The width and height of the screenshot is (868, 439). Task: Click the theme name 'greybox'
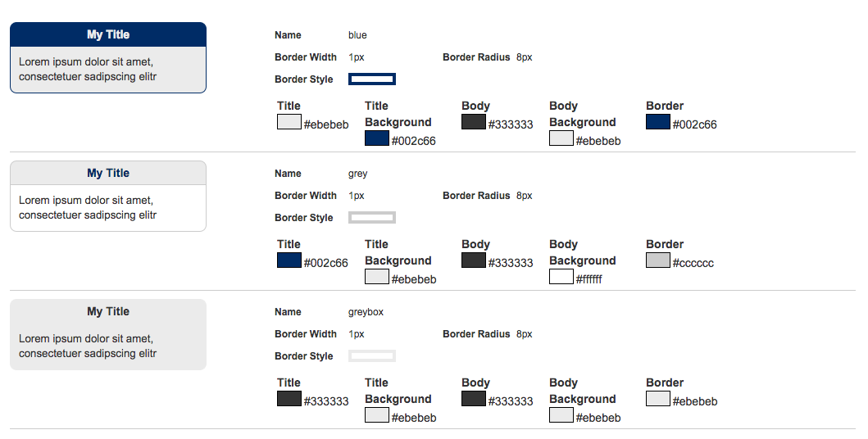click(x=366, y=312)
